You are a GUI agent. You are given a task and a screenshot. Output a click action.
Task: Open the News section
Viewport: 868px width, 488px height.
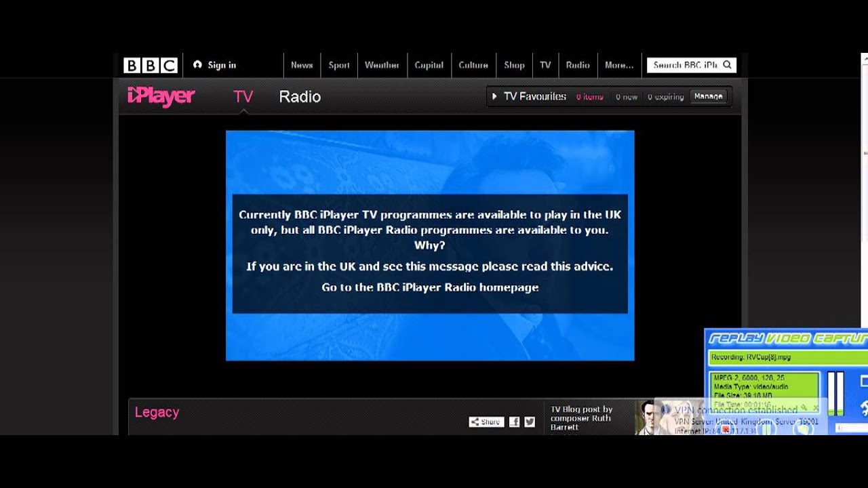302,65
